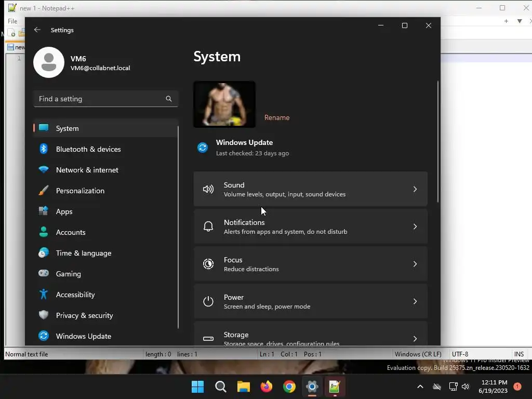
Task: Expand the Sound settings row
Action: (311, 189)
